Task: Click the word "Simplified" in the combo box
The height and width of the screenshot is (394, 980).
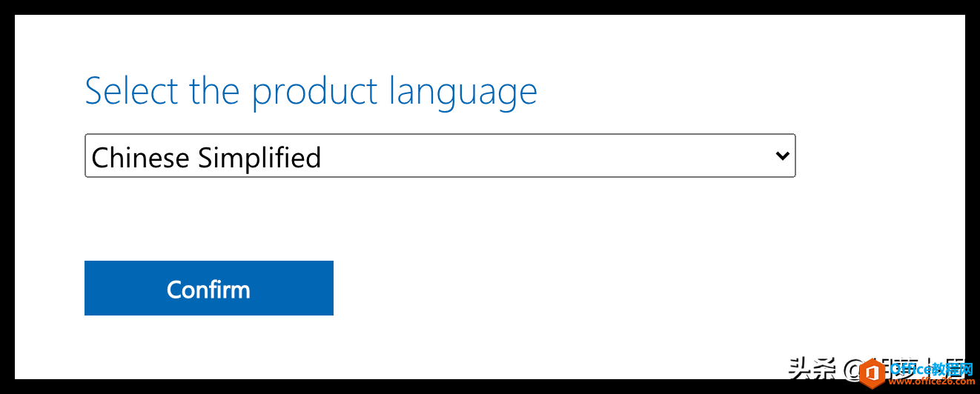Action: [259, 158]
